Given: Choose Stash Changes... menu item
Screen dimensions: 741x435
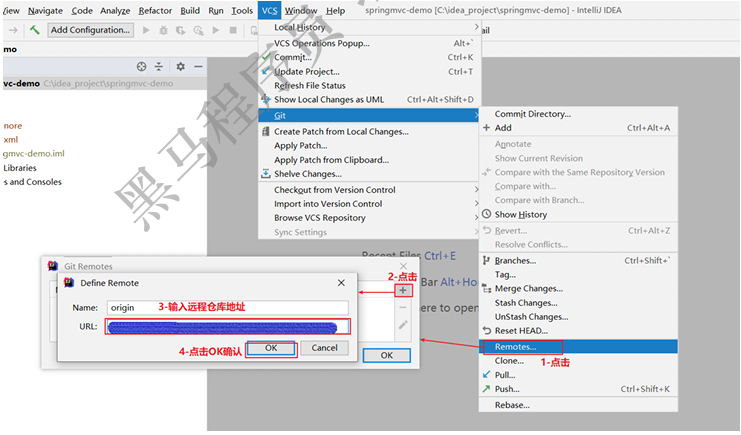Looking at the screenshot, I should [x=578, y=303].
